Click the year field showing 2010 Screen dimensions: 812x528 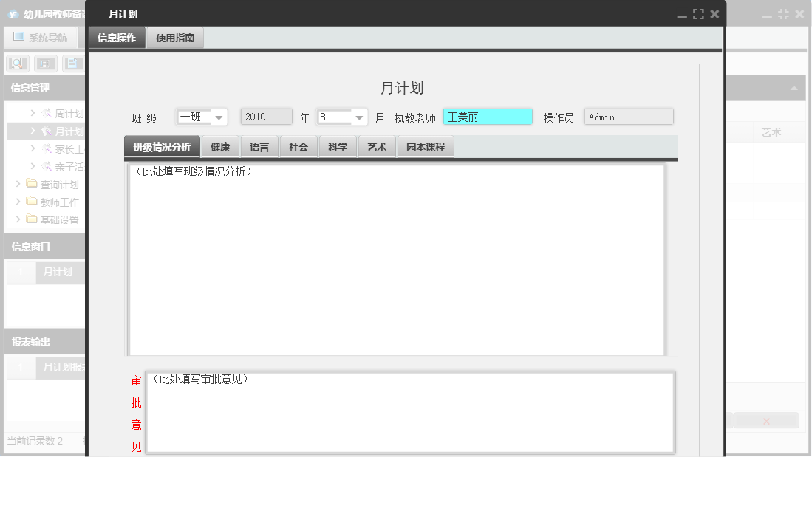pos(266,117)
